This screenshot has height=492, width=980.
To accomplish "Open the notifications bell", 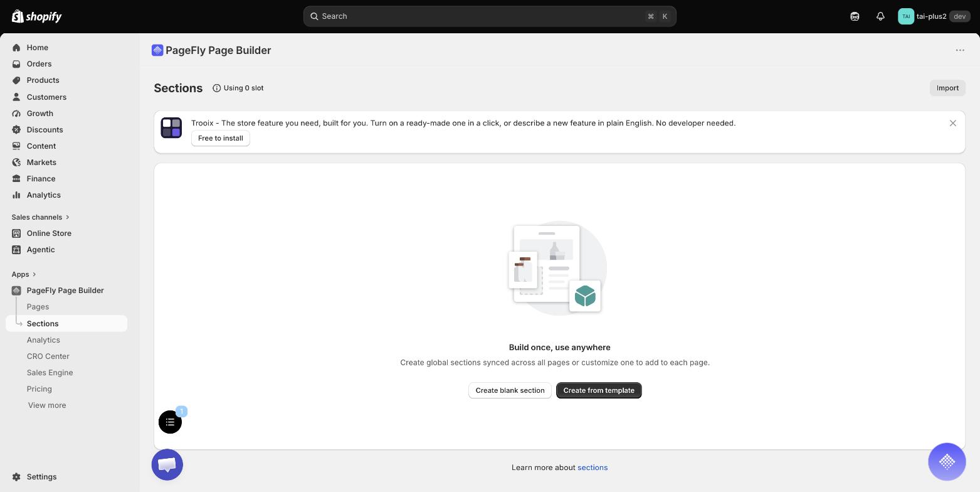I will [x=880, y=16].
